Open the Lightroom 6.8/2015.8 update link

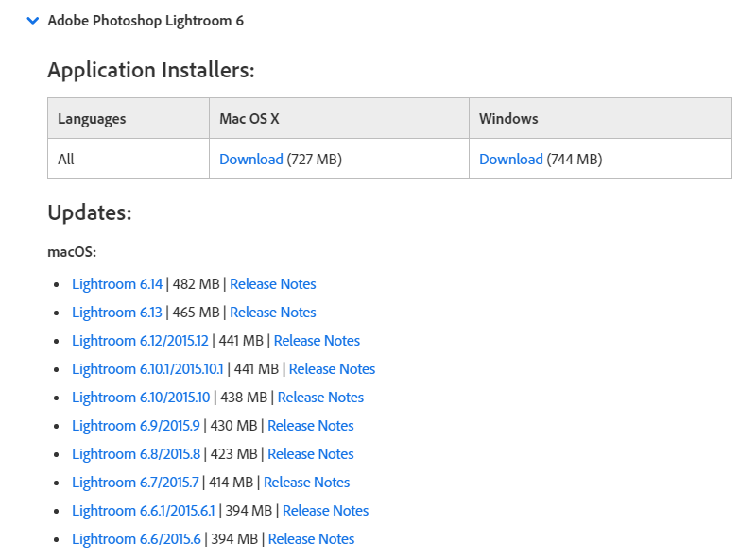135,454
